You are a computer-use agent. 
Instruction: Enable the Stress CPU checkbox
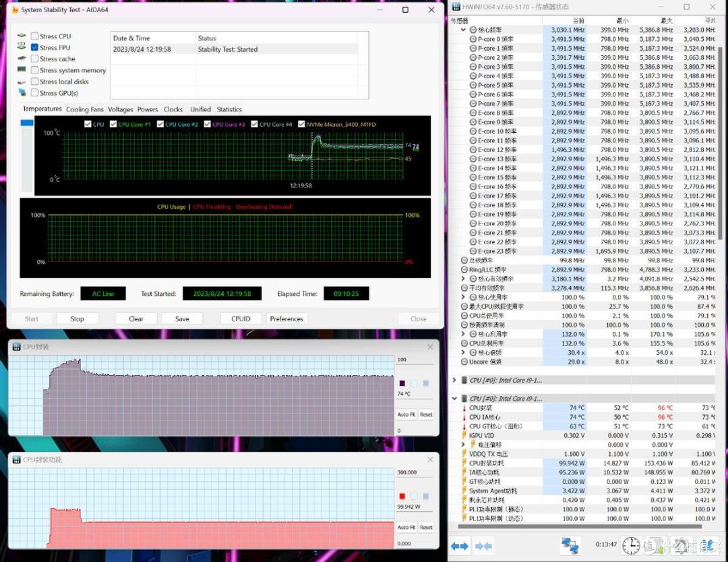click(34, 36)
